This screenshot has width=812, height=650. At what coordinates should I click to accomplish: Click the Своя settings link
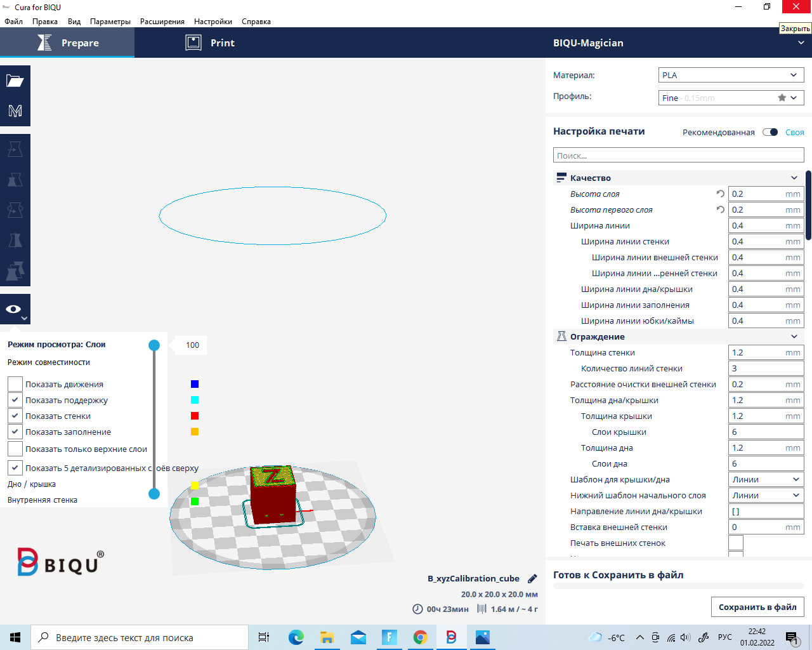[795, 132]
